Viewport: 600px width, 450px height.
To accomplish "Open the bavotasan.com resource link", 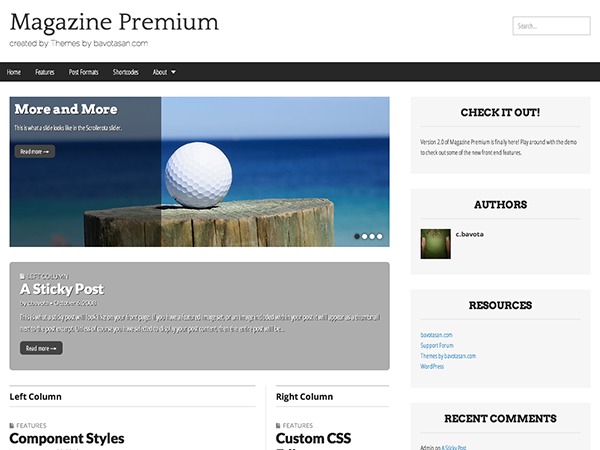I will pos(436,335).
